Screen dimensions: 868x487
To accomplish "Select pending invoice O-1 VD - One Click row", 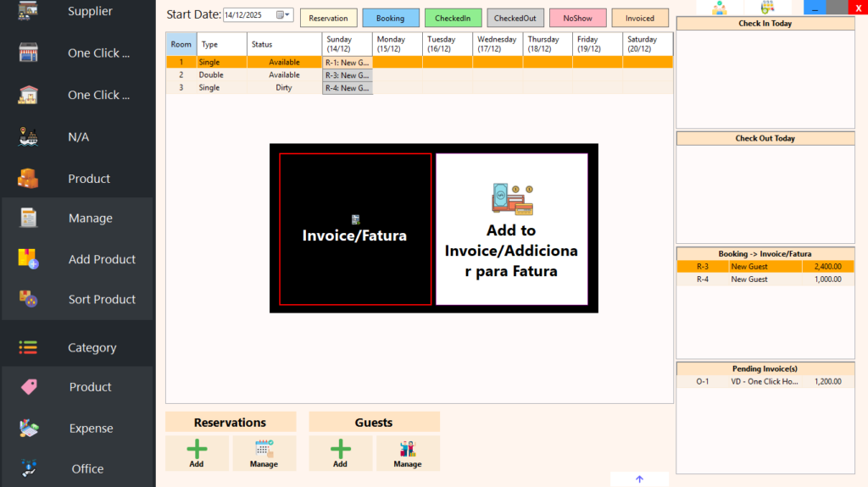I will tap(765, 382).
